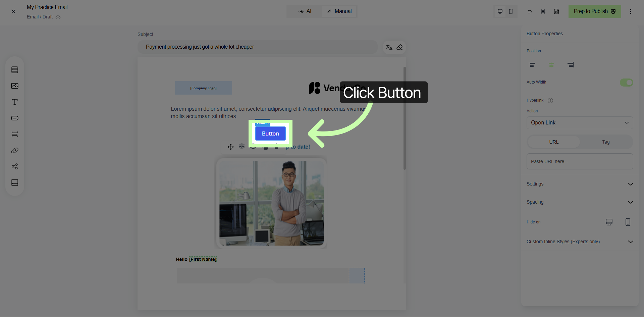644x317 pixels.
Task: Click the Hyperlink info icon
Action: click(x=550, y=101)
